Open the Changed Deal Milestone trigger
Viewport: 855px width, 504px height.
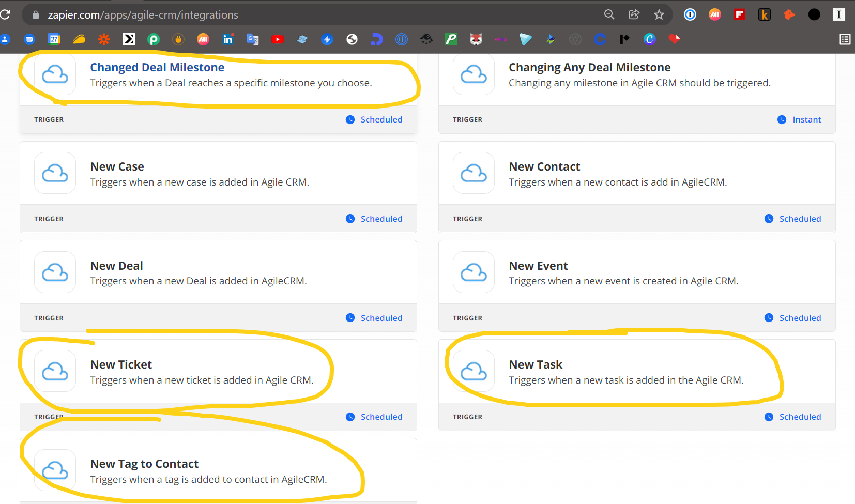(x=157, y=67)
